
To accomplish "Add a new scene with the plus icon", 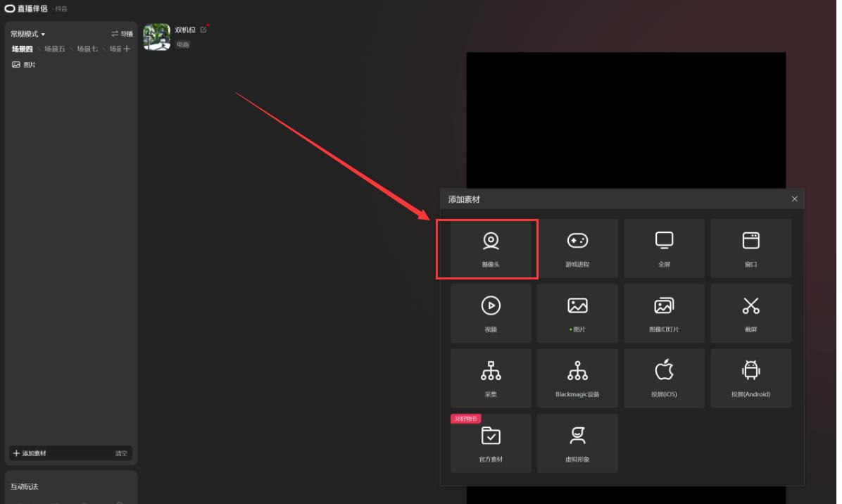I will [x=127, y=49].
